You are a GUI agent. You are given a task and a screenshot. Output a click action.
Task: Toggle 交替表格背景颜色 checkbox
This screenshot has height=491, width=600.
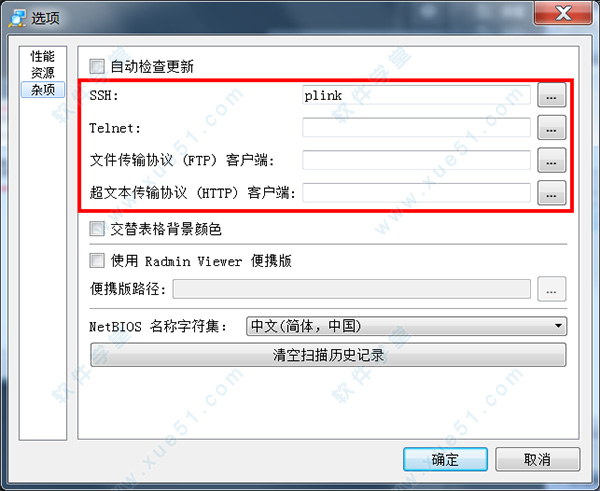point(97,229)
